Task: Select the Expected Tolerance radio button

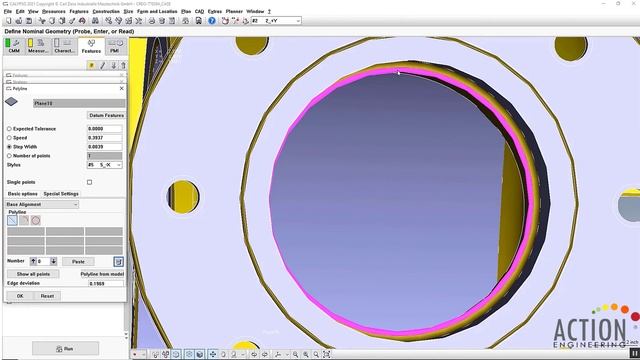Action: (9, 129)
